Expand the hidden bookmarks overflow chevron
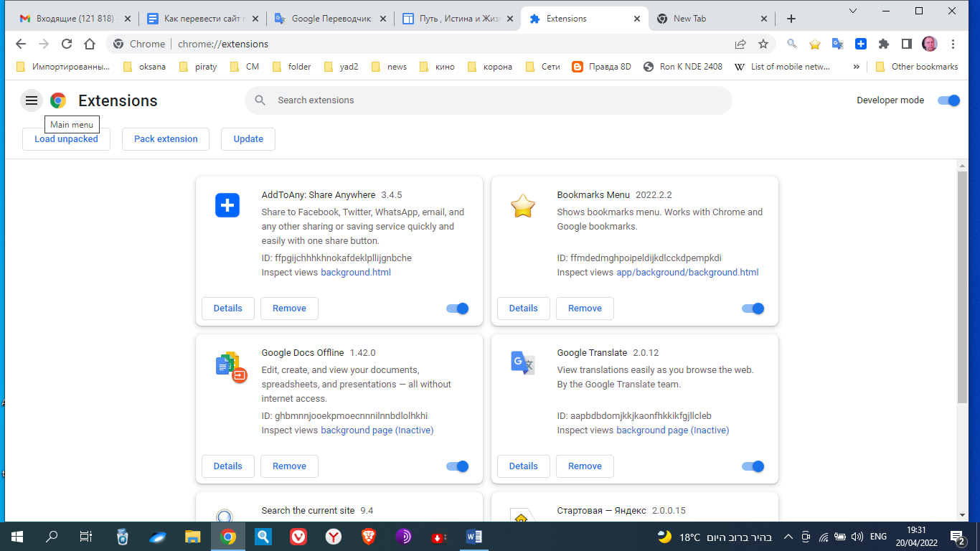The width and height of the screenshot is (980, 551). tap(856, 67)
